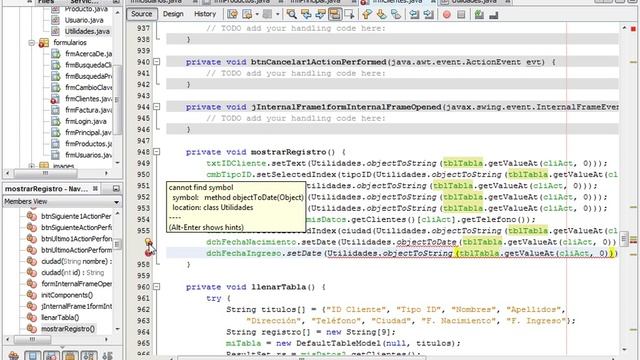This screenshot has width=640, height=360.
Task: Select frmAcercaDe form in tree
Action: pos(88,53)
